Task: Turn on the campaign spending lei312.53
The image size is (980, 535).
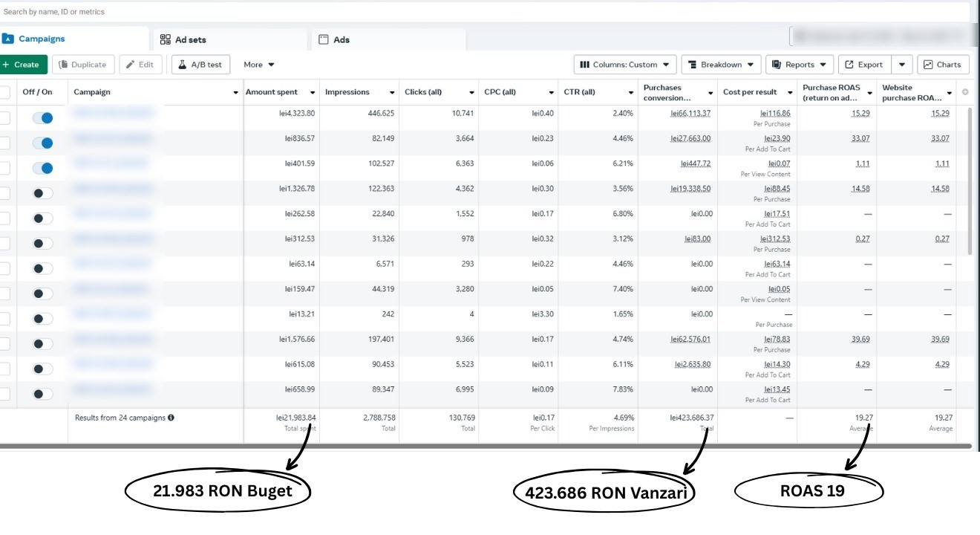Action: 43,243
